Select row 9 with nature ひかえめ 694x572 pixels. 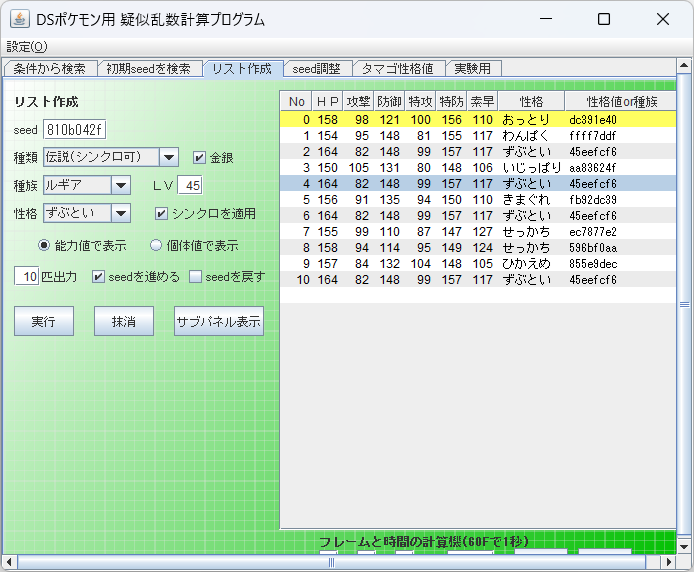[x=478, y=264]
